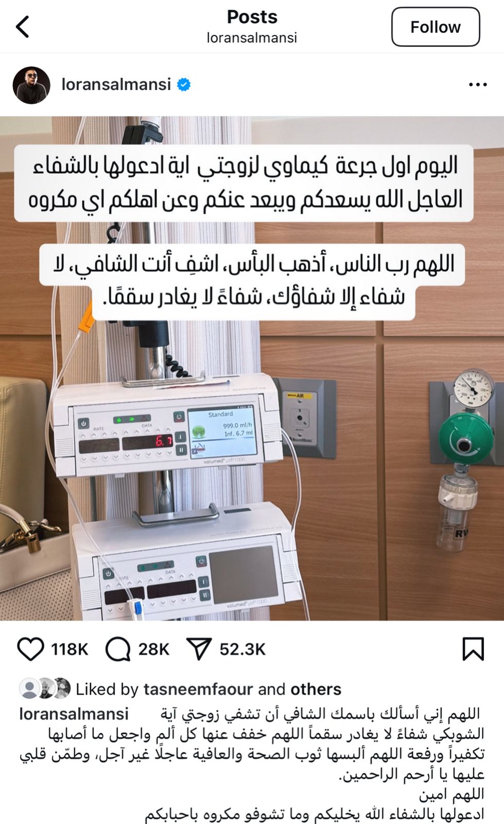Open tasneemfaour profile from likes
This screenshot has width=504, height=824.
click(x=198, y=689)
